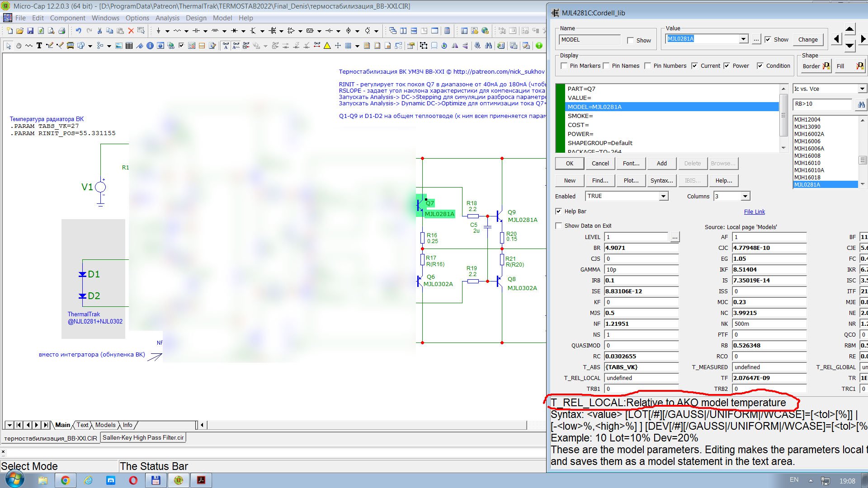Open the Columns count dropdown
Image resolution: width=868 pixels, height=488 pixels.
745,196
